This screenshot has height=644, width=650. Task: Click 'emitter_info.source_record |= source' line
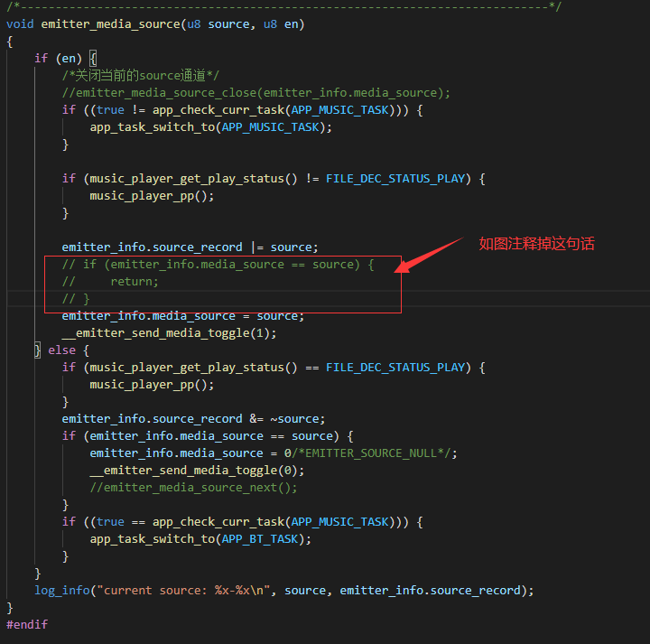point(190,247)
